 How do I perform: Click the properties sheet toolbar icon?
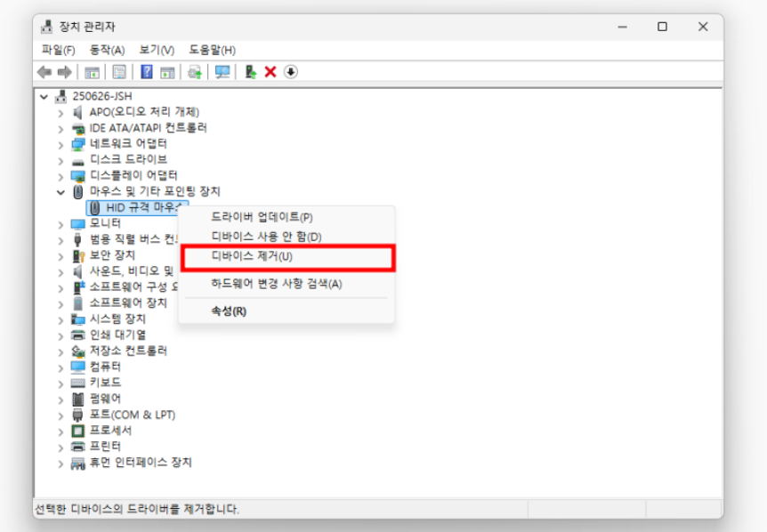[x=118, y=72]
